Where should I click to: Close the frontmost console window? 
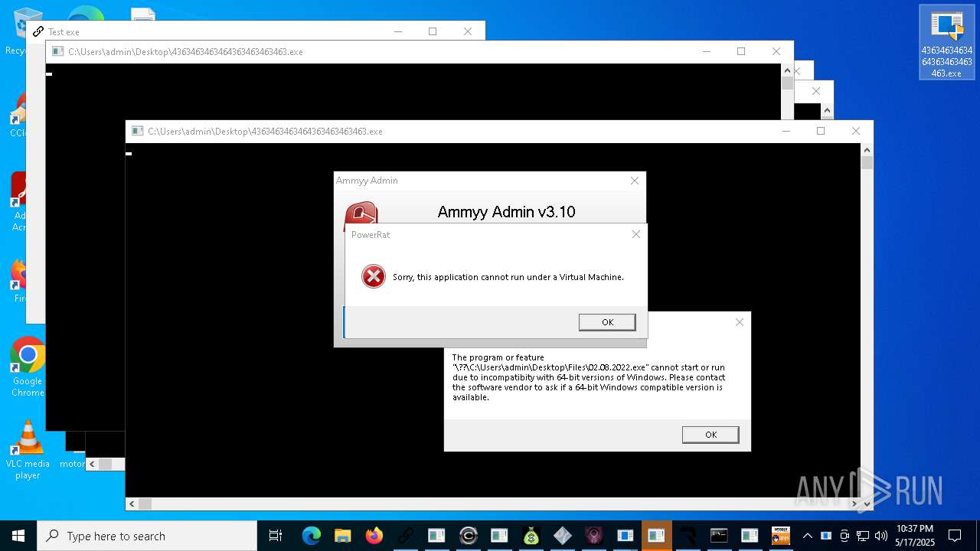855,131
